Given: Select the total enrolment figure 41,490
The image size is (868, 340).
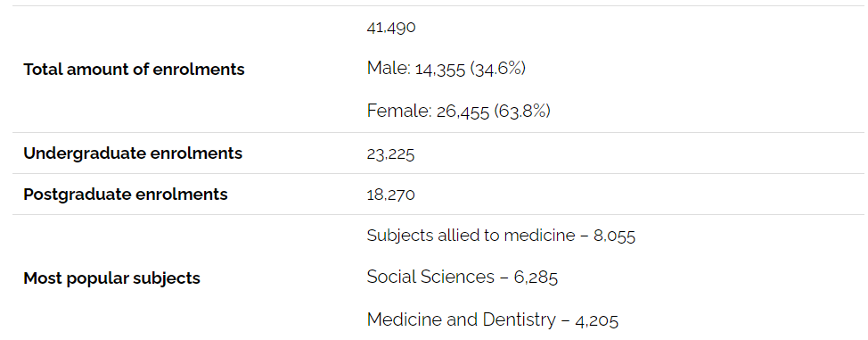Looking at the screenshot, I should click(x=391, y=27).
